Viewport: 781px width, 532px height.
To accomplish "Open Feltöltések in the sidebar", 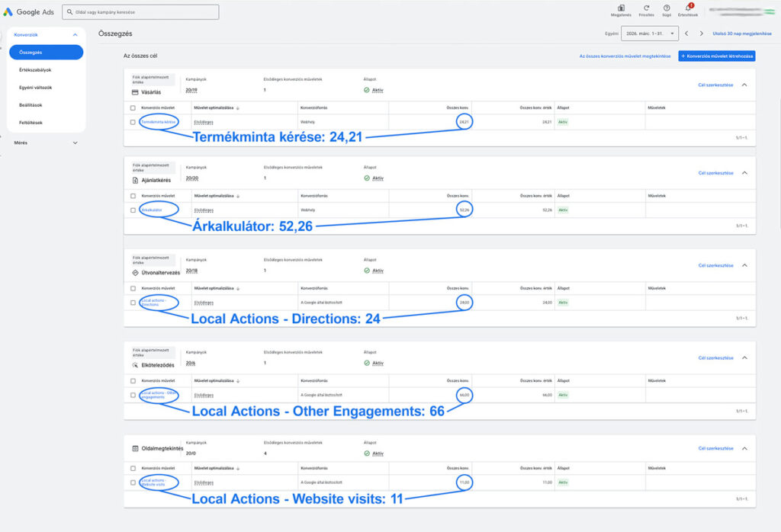I will pyautogui.click(x=31, y=123).
